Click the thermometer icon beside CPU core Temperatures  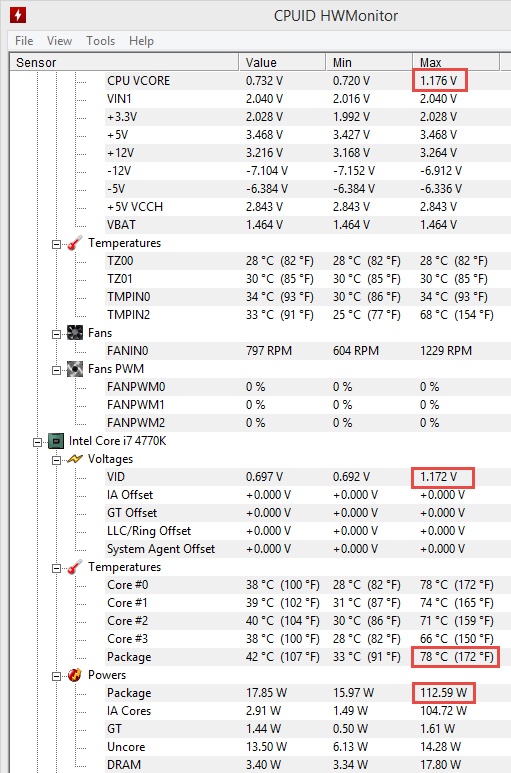point(74,567)
